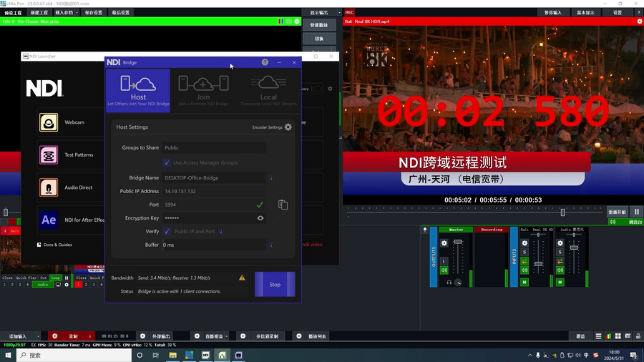Click headphones icon on Master channel
This screenshot has height=362, width=644.
[x=449, y=283]
